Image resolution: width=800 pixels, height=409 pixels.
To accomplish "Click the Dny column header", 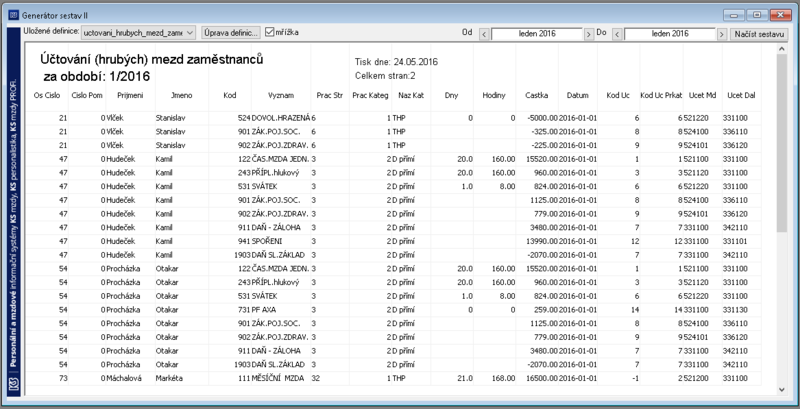I will click(452, 95).
